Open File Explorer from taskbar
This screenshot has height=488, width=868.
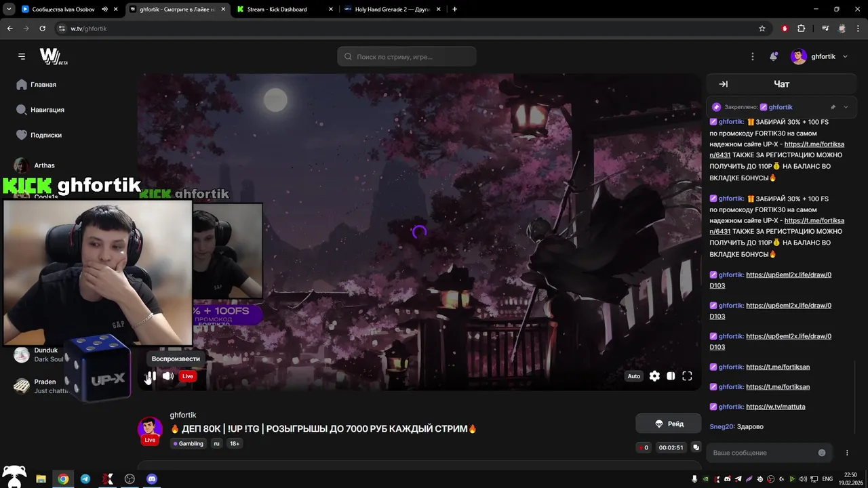click(41, 479)
